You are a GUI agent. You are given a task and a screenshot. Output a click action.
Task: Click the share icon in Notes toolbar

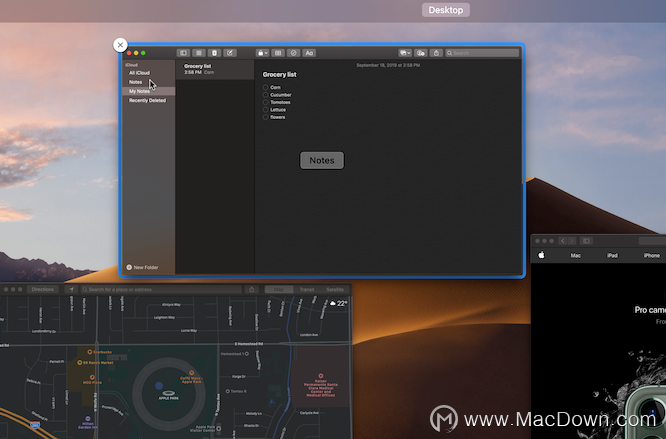[x=436, y=53]
